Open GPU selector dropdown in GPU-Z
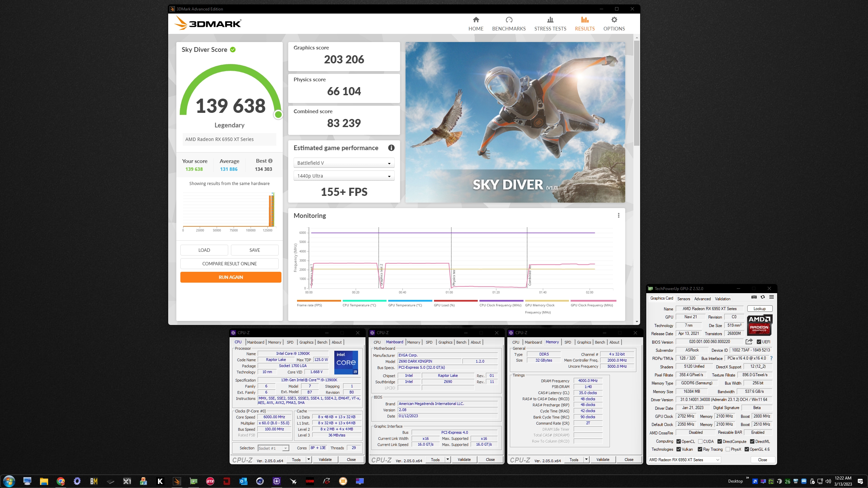Image resolution: width=868 pixels, height=488 pixels. (x=684, y=460)
